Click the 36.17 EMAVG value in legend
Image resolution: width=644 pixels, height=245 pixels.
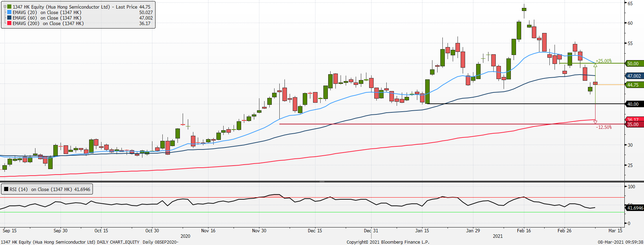145,23
